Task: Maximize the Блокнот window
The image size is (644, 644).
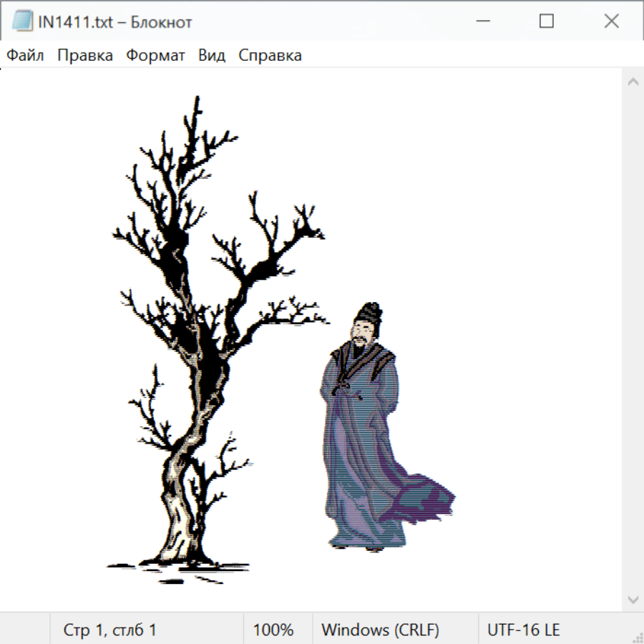Action: click(547, 21)
